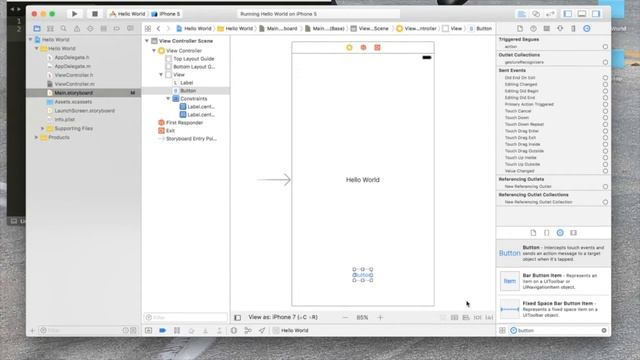Click Touch Up Inside connection circle

point(605,158)
